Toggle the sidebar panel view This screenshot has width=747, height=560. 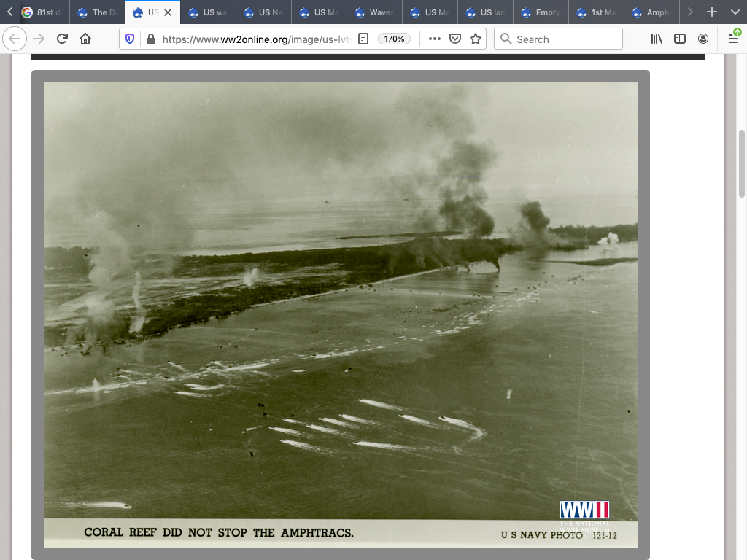(x=680, y=39)
